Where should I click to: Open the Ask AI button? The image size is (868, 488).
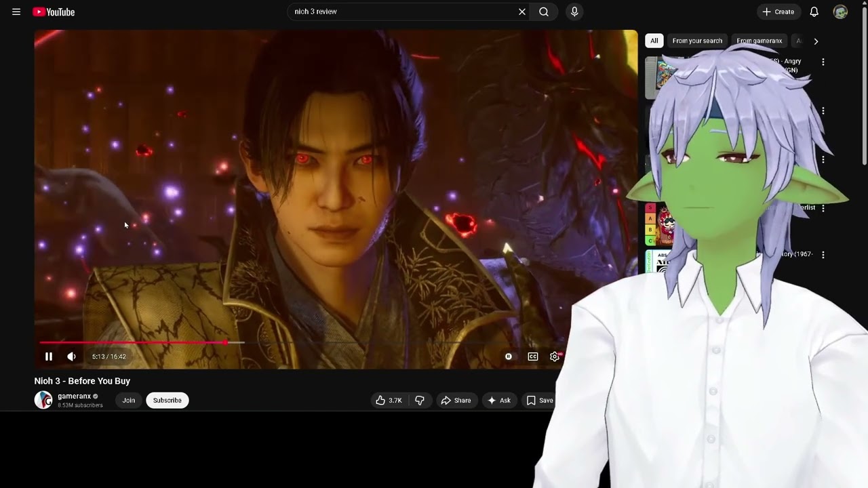499,401
